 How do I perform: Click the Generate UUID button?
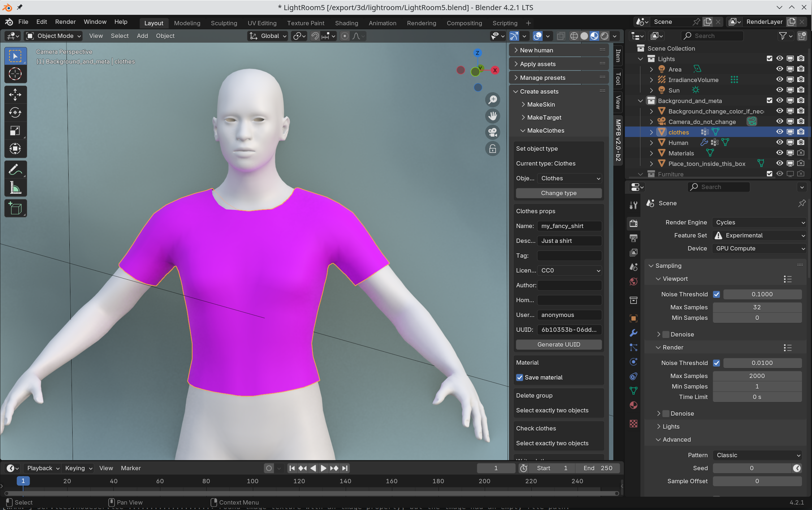pyautogui.click(x=558, y=344)
